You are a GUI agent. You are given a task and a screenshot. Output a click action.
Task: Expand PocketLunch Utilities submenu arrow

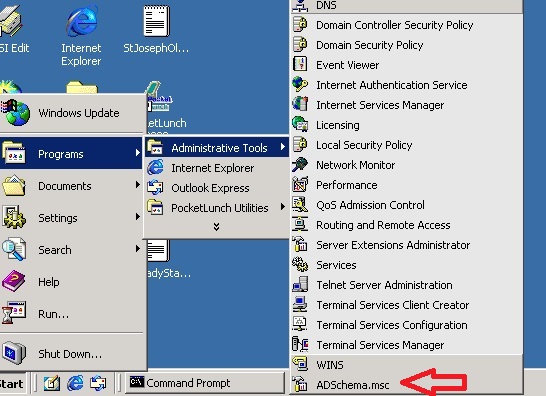[x=283, y=207]
